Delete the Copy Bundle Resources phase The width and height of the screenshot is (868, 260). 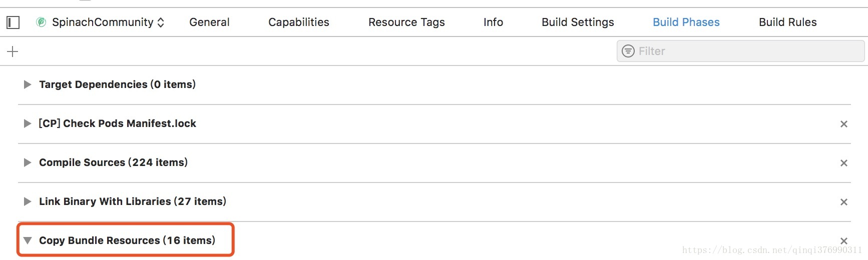tap(843, 241)
